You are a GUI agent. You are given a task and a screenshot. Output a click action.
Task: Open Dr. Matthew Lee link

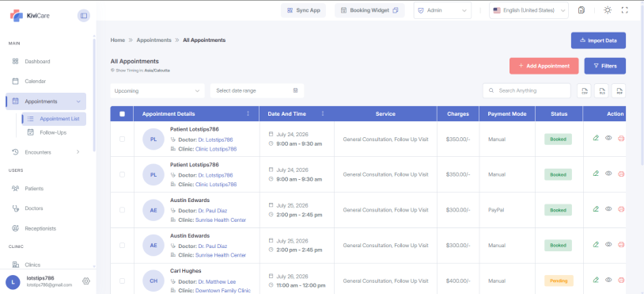point(217,281)
